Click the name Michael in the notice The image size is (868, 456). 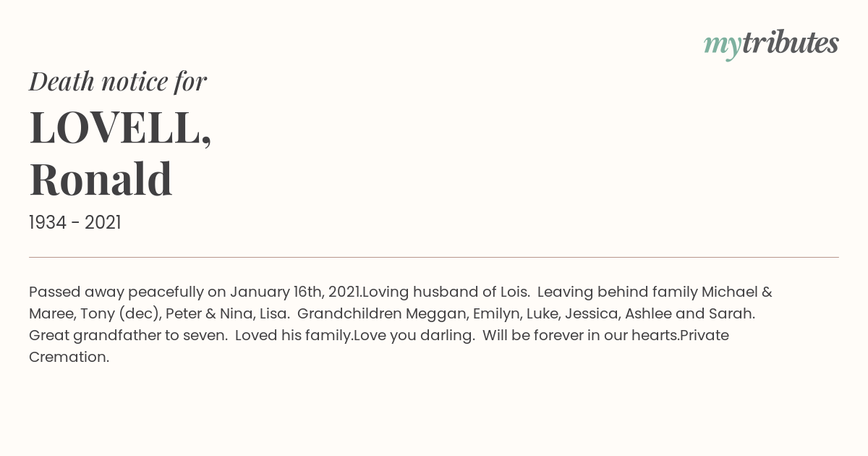tap(729, 292)
